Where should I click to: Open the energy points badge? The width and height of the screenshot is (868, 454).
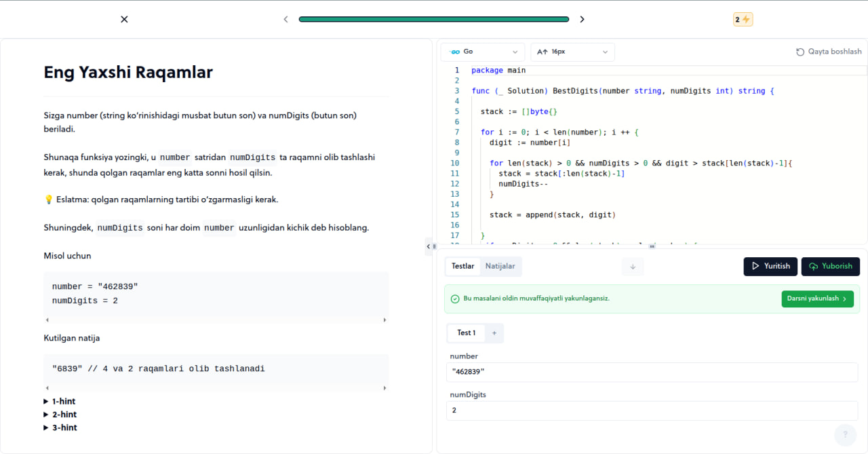coord(743,19)
